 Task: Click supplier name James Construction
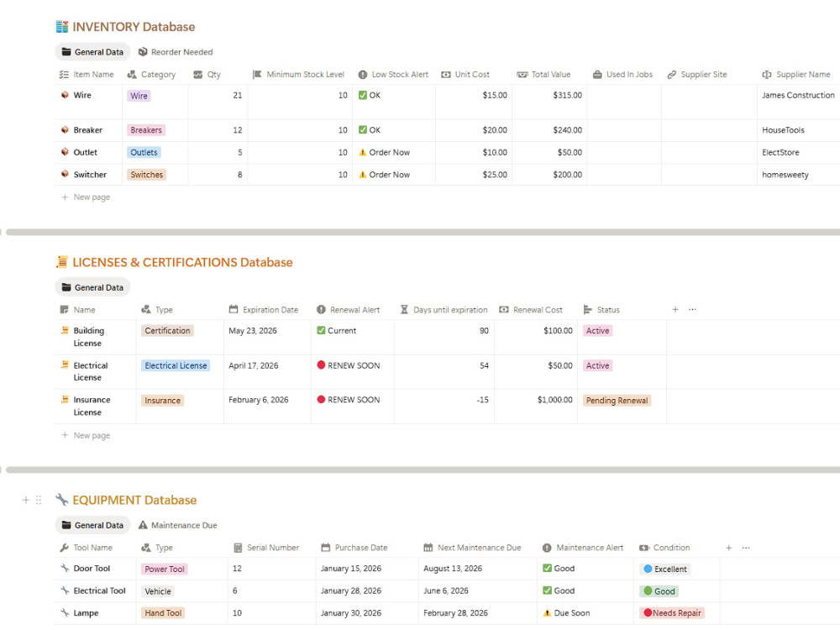[798, 95]
